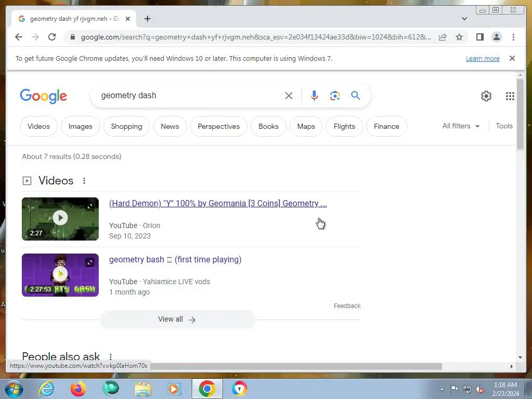
Task: Open Chrome three-dot menu
Action: tap(513, 37)
